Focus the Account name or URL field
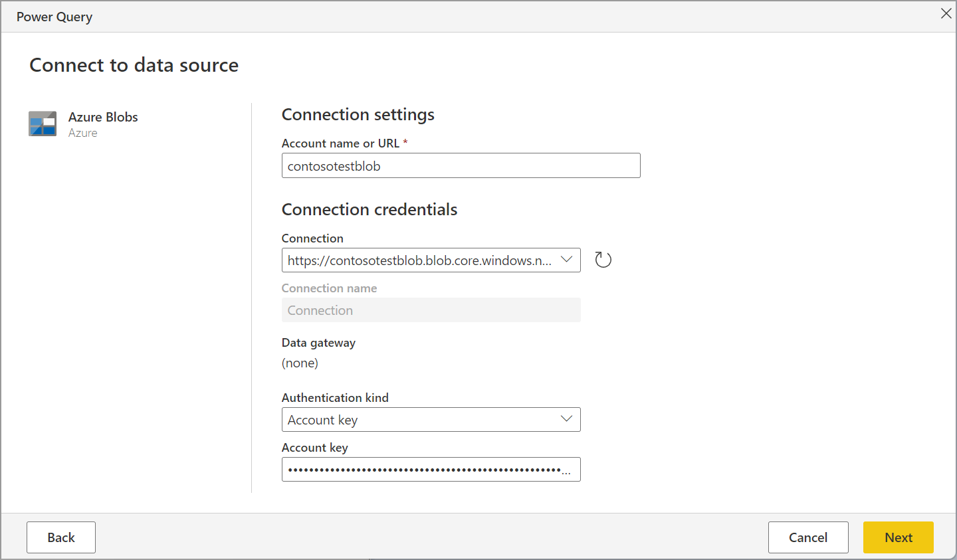The image size is (957, 560). pos(461,166)
